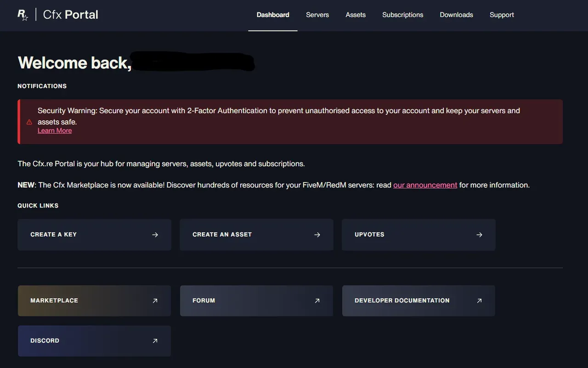This screenshot has height=368, width=588.
Task: Click the Developer Documentation card label
Action: pyautogui.click(x=402, y=300)
